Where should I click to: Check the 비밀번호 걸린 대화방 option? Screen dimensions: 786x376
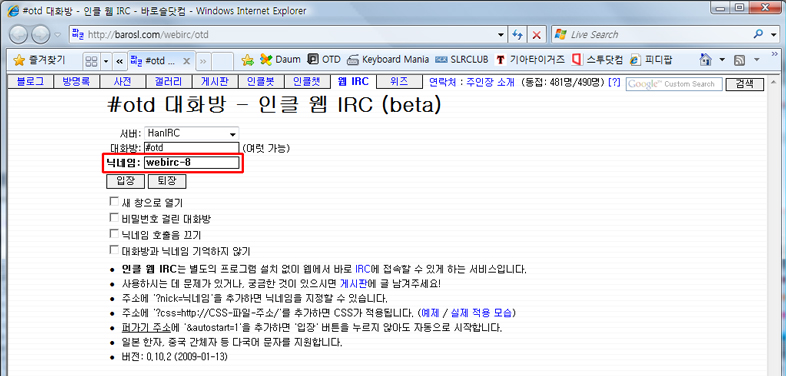tap(113, 218)
